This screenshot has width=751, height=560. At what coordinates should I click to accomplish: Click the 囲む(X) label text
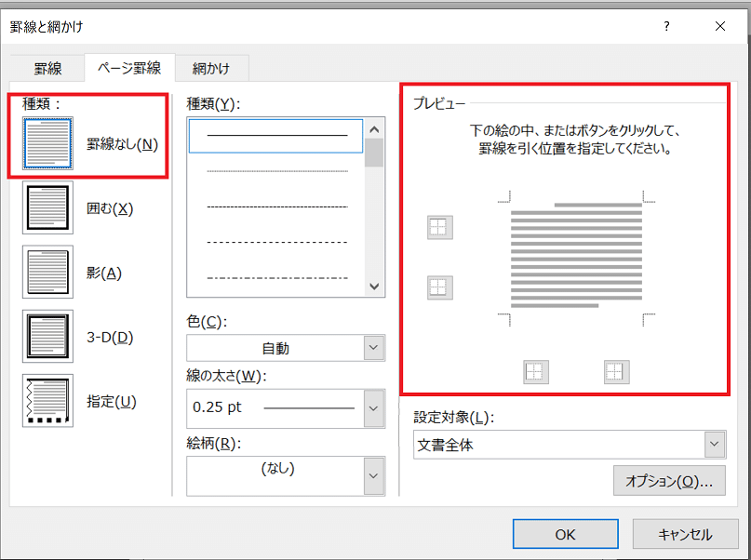tap(110, 208)
